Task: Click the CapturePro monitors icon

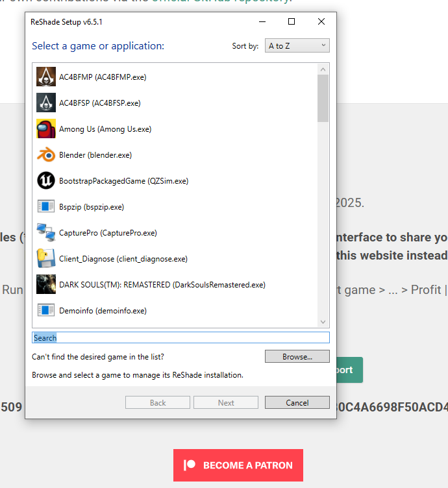Action: tap(46, 232)
